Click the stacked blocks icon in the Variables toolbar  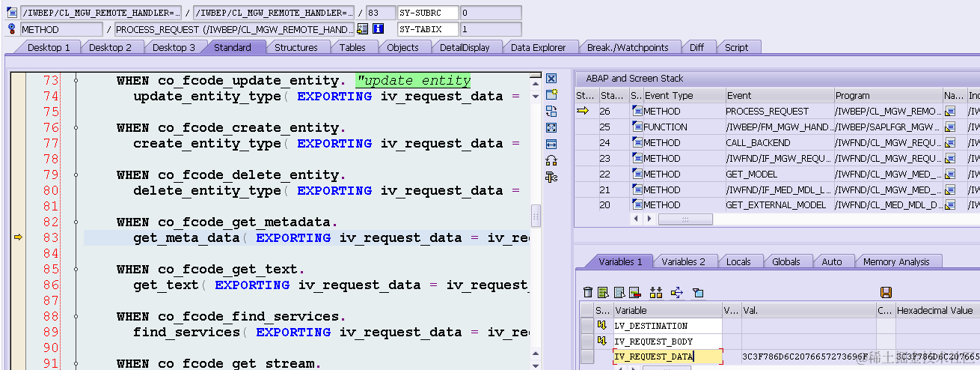tap(656, 292)
